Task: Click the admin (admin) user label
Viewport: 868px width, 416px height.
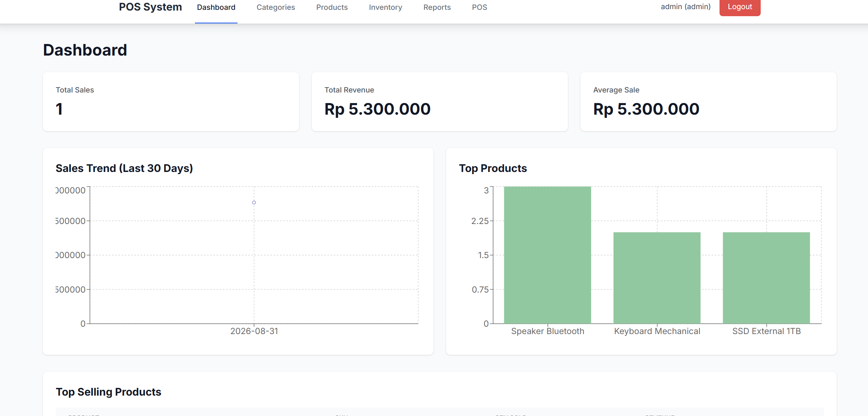Action: click(686, 7)
